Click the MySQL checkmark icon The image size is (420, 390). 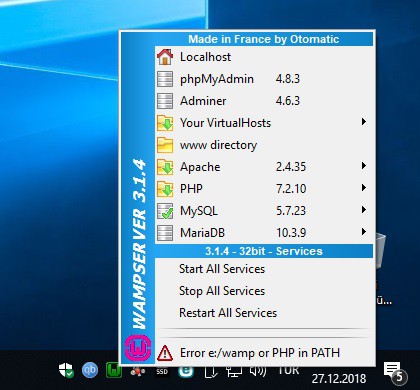point(165,211)
